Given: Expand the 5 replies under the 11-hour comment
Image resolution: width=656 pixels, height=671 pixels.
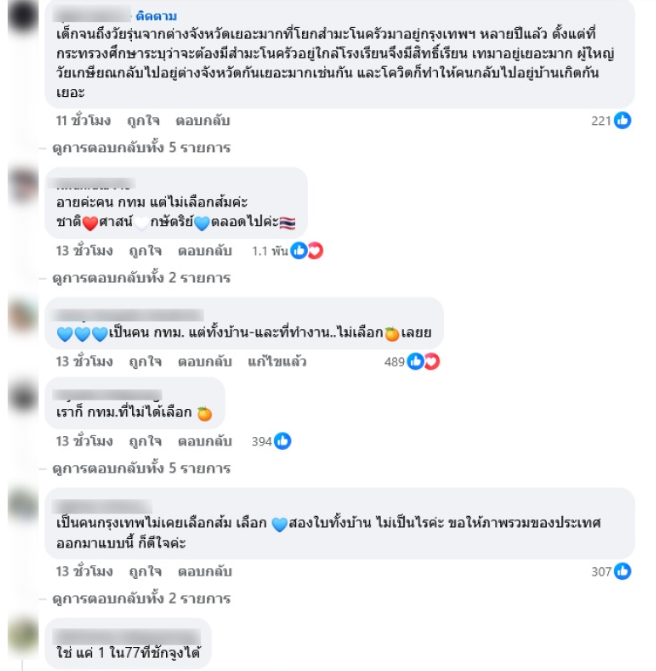Looking at the screenshot, I should point(141,148).
